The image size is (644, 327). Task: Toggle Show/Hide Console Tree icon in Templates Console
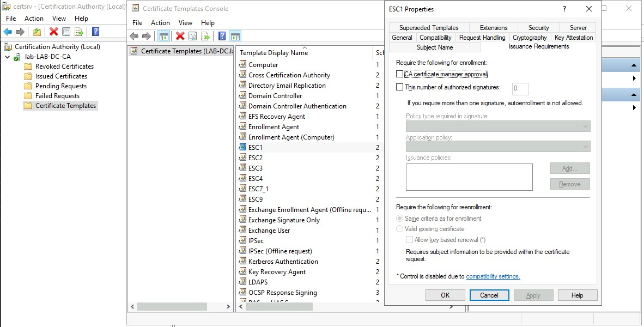(163, 37)
